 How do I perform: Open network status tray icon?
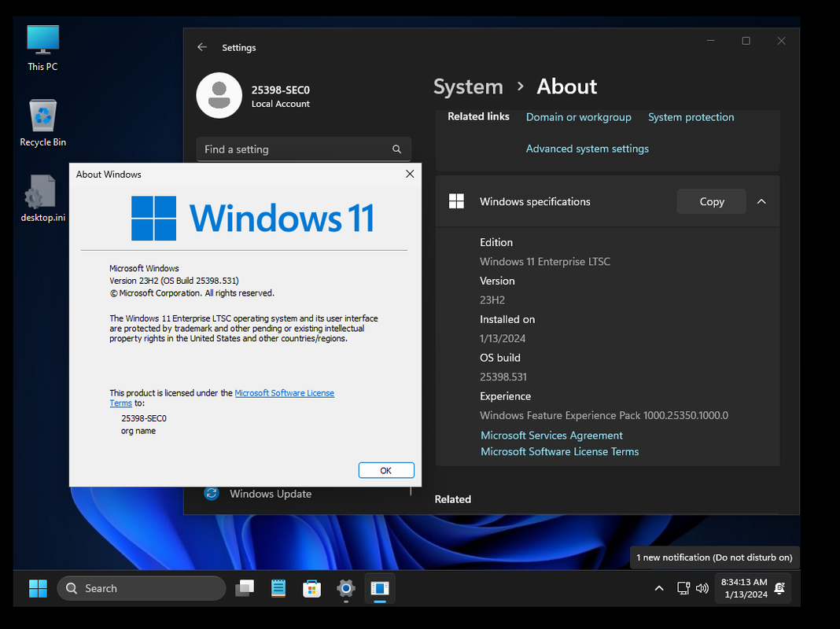tap(683, 588)
